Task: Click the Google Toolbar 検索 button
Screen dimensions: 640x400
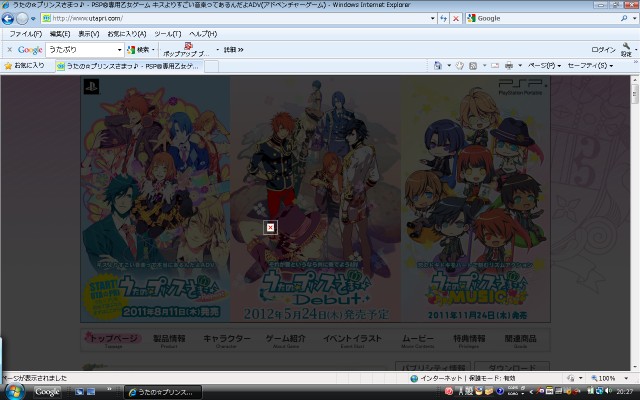Action: [x=139, y=50]
